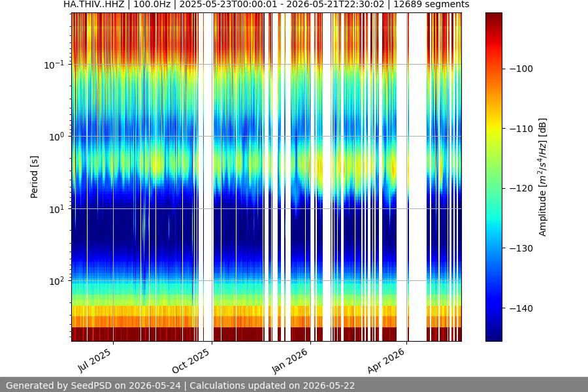Click the 'Jul 2025' x-axis label
The width and height of the screenshot is (588, 392).
pos(95,361)
